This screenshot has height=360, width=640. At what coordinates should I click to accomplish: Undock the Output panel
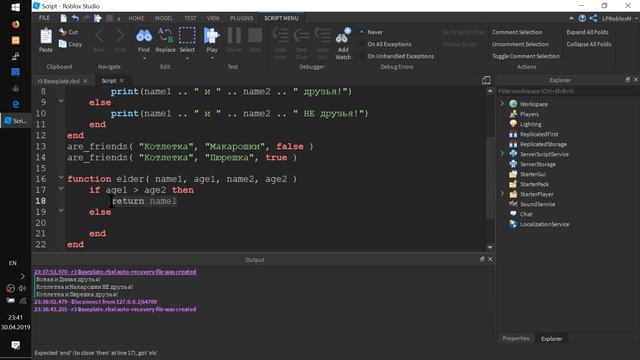pyautogui.click(x=482, y=259)
